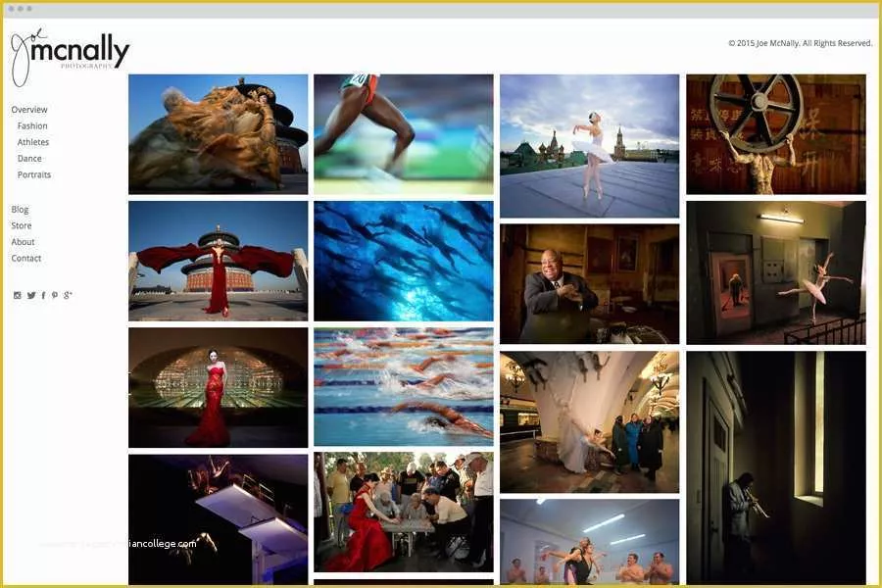
Task: Open the Fashion gallery category
Action: (x=32, y=126)
